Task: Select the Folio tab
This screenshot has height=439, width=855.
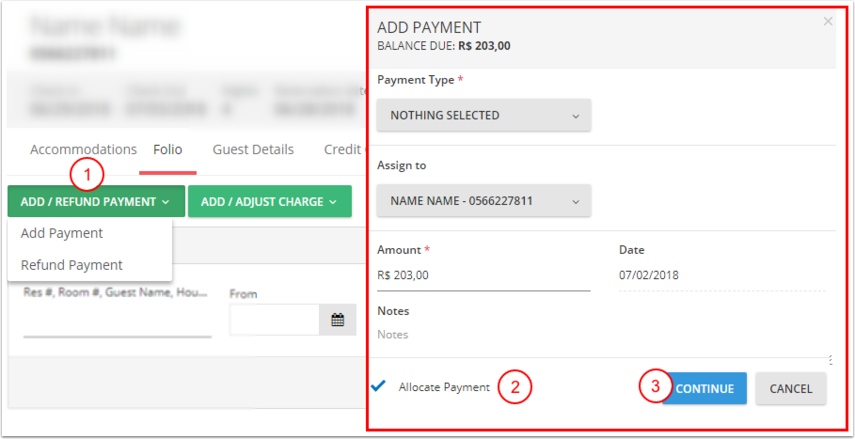Action: (x=167, y=149)
